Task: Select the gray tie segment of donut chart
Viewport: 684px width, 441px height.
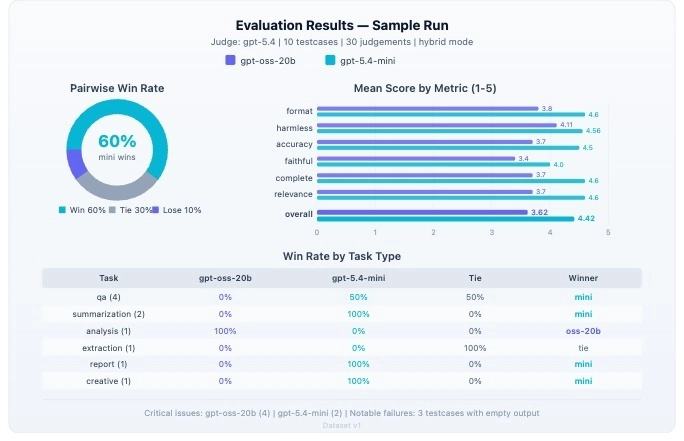Action: click(118, 187)
